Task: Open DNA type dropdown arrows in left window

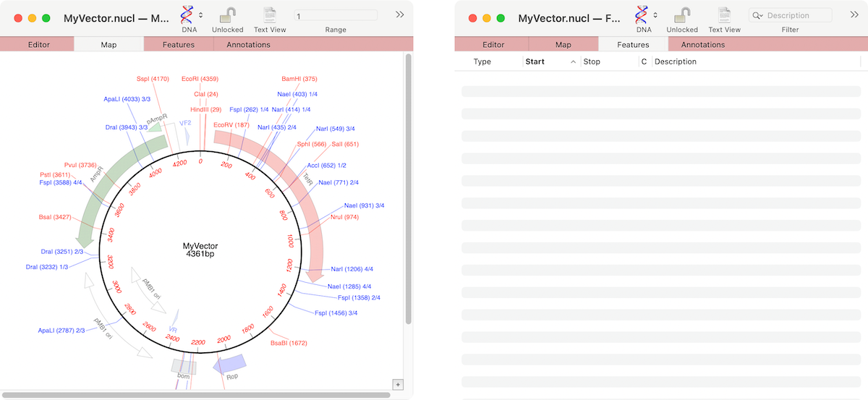Action: (201, 15)
